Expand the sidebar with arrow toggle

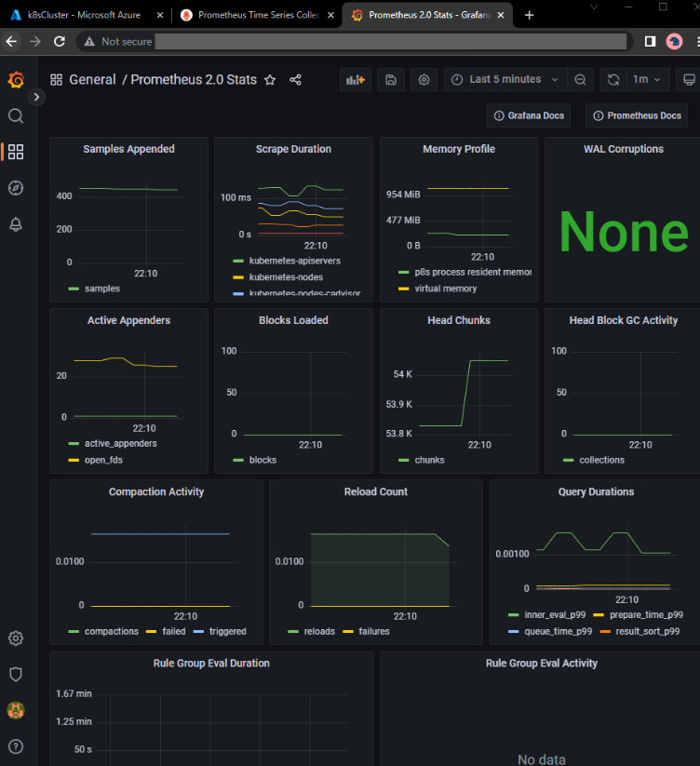pyautogui.click(x=36, y=97)
